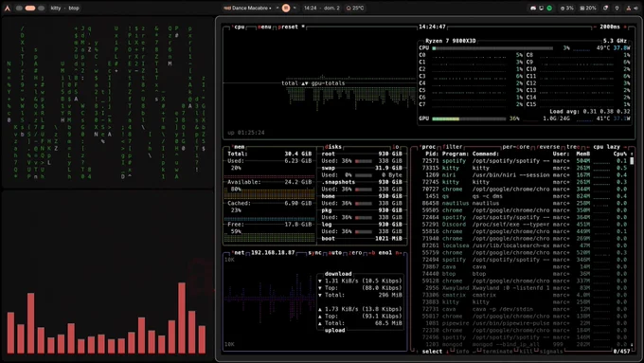The height and width of the screenshot is (363, 644).
Task: Open process filter input
Action: point(452,147)
